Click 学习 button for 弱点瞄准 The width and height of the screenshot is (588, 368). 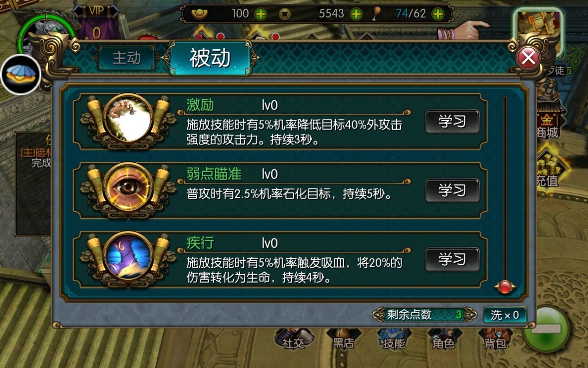point(452,190)
